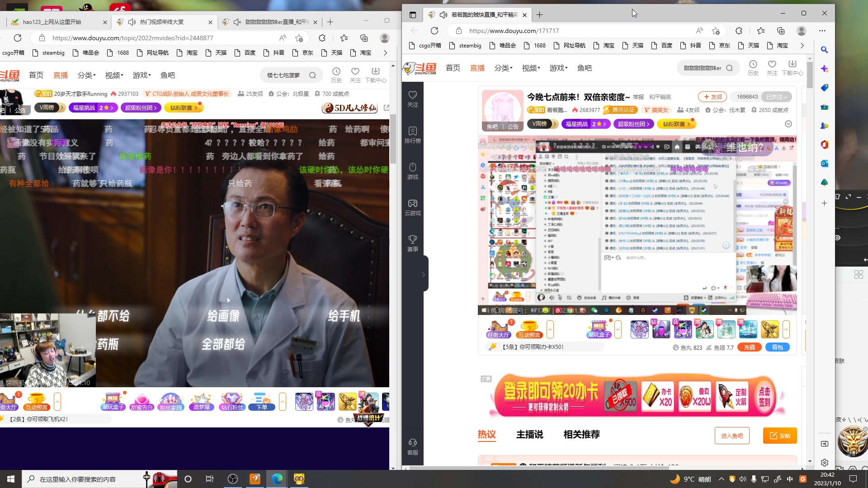
Task: Select 热议 tab below the banner
Action: coord(486,434)
